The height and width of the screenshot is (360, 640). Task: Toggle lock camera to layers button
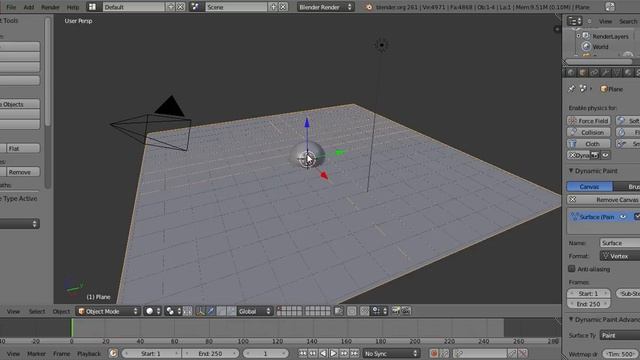339,311
